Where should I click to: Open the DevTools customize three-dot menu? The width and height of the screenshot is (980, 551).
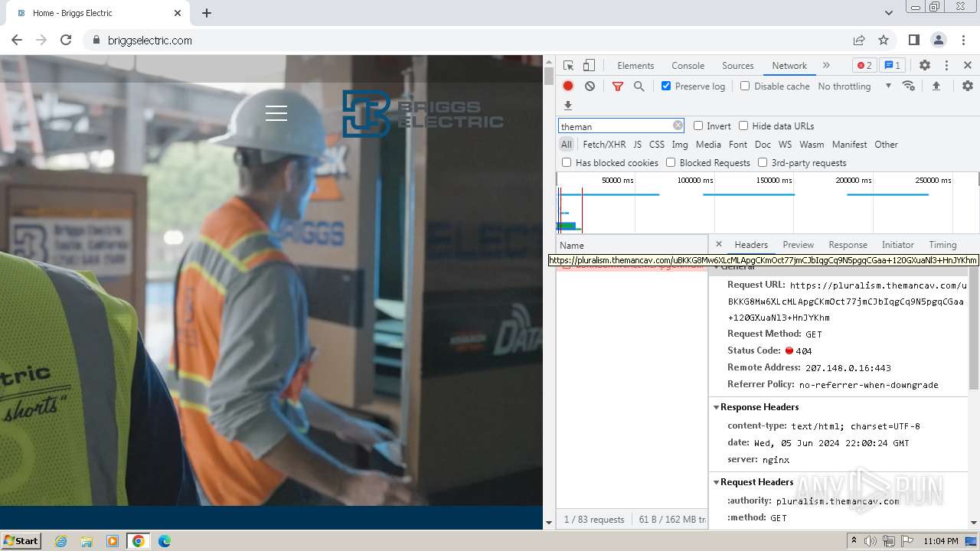(946, 66)
